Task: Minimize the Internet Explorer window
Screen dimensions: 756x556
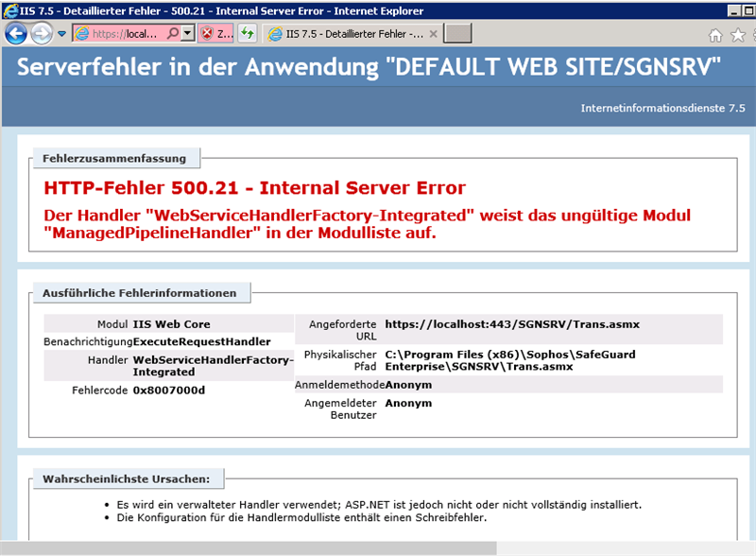Action: (x=734, y=10)
